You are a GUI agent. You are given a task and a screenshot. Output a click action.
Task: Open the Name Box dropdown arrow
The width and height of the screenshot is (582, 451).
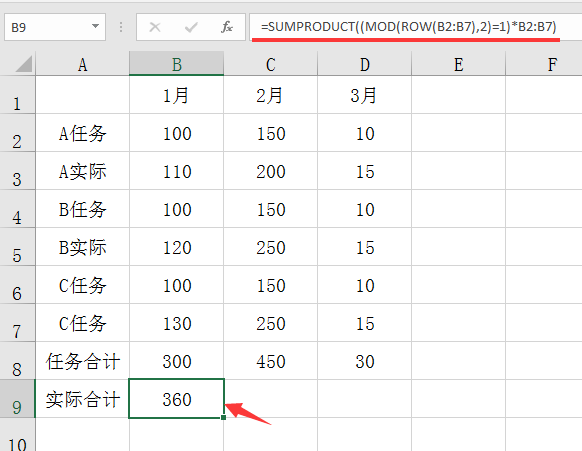(95, 26)
